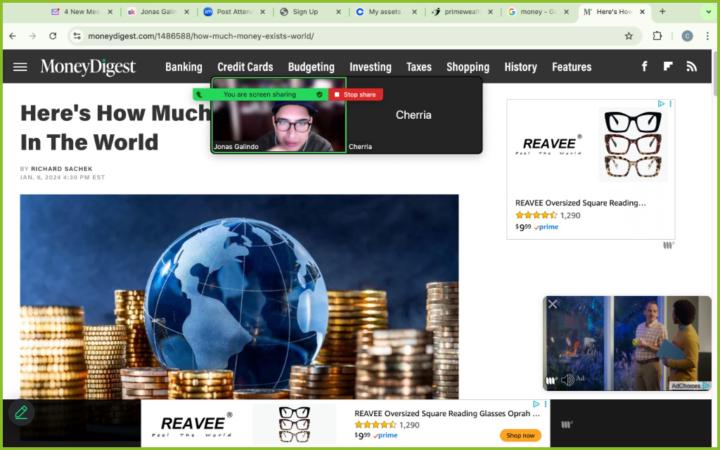This screenshot has height=450, width=720.
Task: Open a new browser tab
Action: [662, 11]
